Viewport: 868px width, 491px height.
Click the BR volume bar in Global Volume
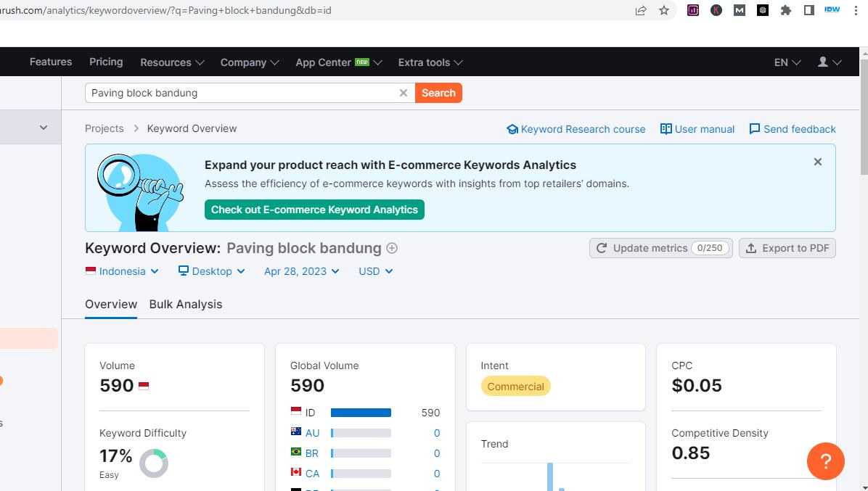pos(361,453)
